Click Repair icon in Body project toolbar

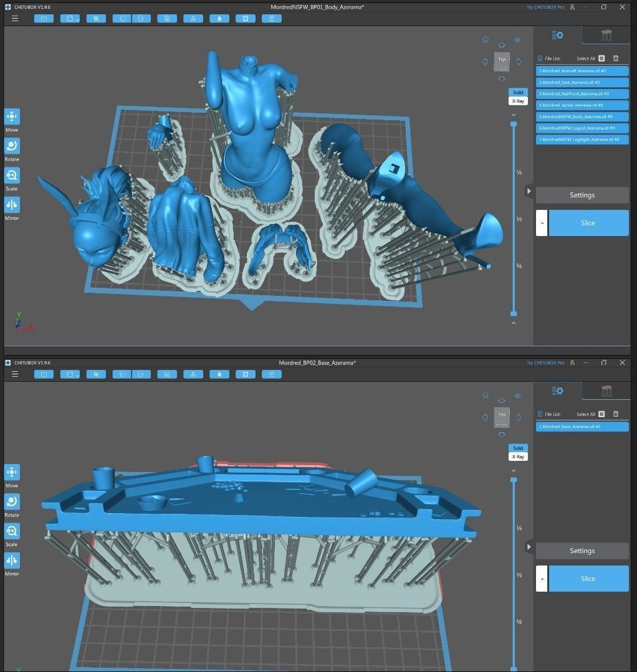tap(272, 19)
